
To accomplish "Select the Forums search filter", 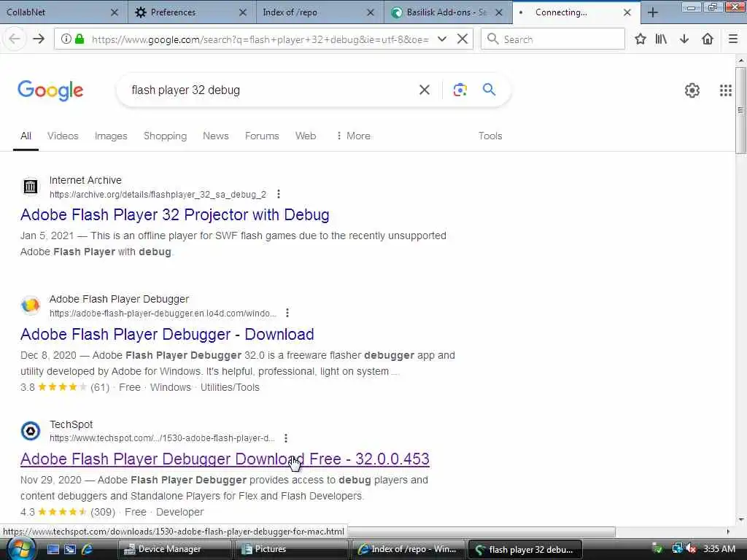I will point(262,136).
